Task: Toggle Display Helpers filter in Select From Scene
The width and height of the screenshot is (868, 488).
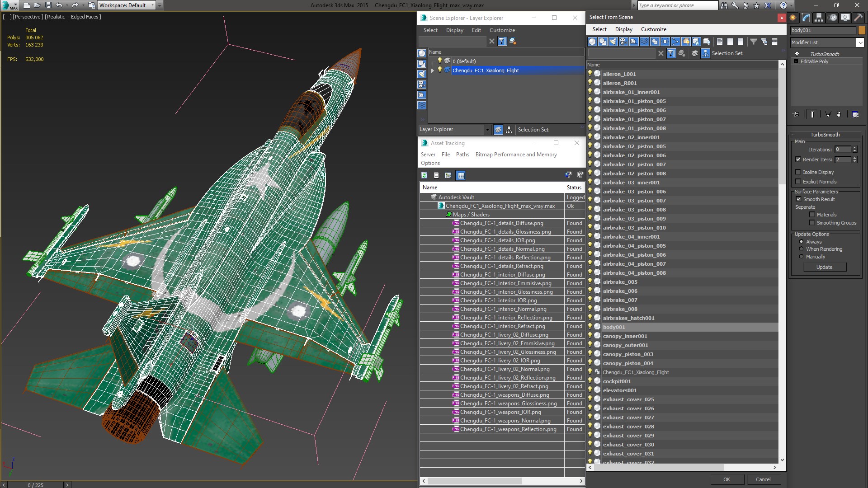Action: coord(634,42)
